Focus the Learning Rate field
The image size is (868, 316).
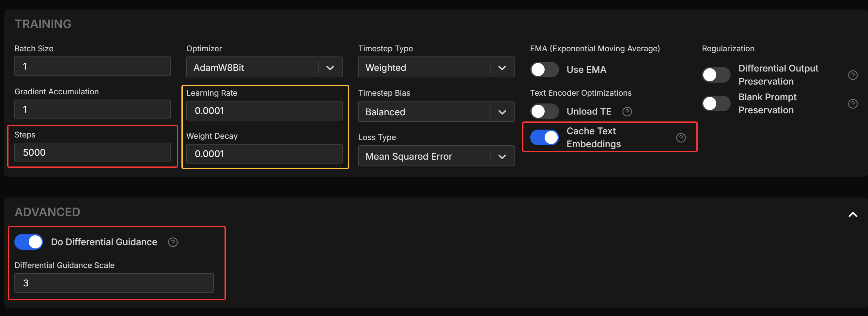(264, 111)
